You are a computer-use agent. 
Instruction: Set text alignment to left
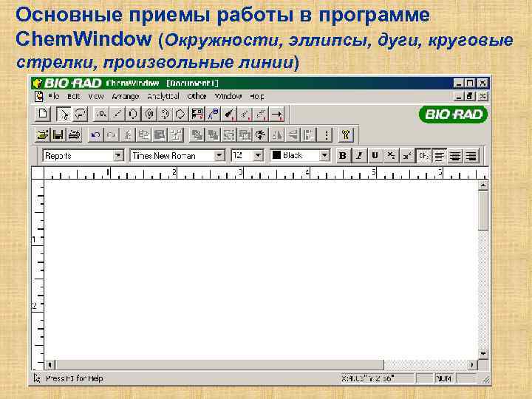[440, 156]
